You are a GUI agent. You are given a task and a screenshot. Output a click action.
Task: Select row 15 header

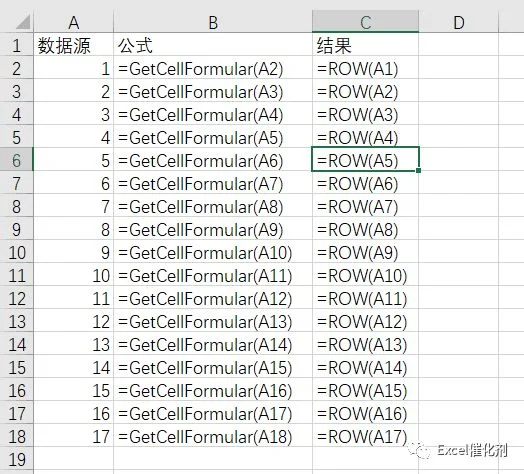(17, 367)
